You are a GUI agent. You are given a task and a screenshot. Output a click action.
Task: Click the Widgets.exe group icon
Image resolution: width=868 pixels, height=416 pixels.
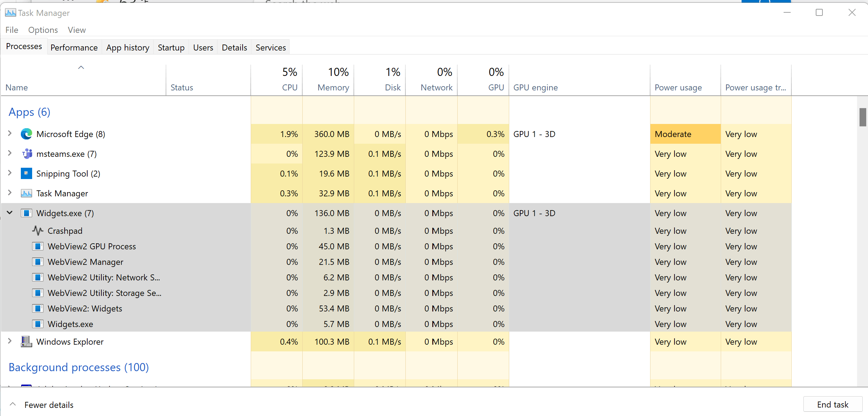coord(26,213)
